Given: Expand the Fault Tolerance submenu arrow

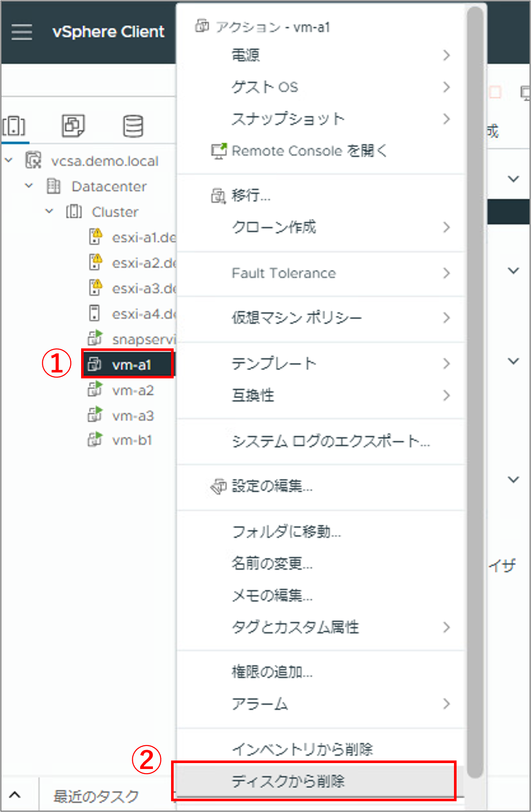Looking at the screenshot, I should pos(447,273).
